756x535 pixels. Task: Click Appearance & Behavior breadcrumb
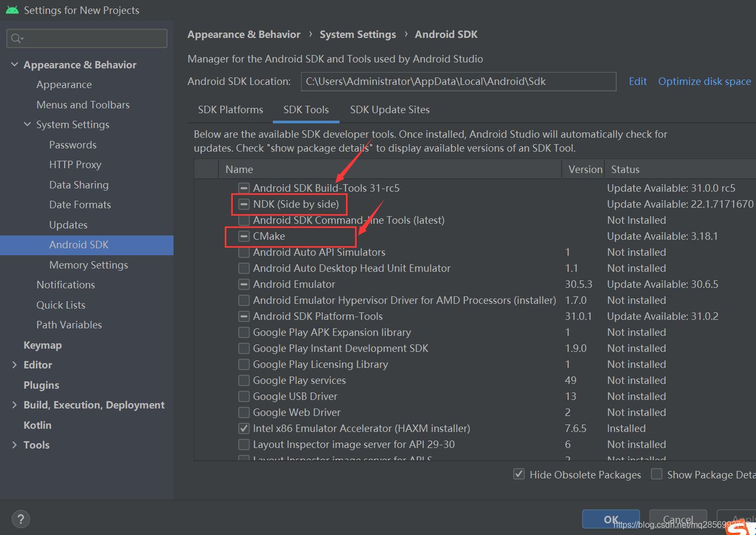pos(244,34)
